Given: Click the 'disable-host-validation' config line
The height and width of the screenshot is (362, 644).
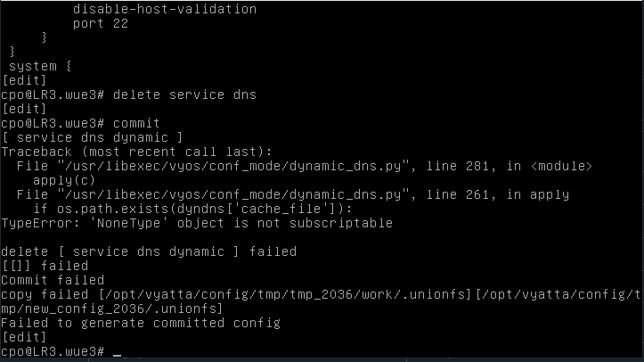Looking at the screenshot, I should [x=164, y=9].
